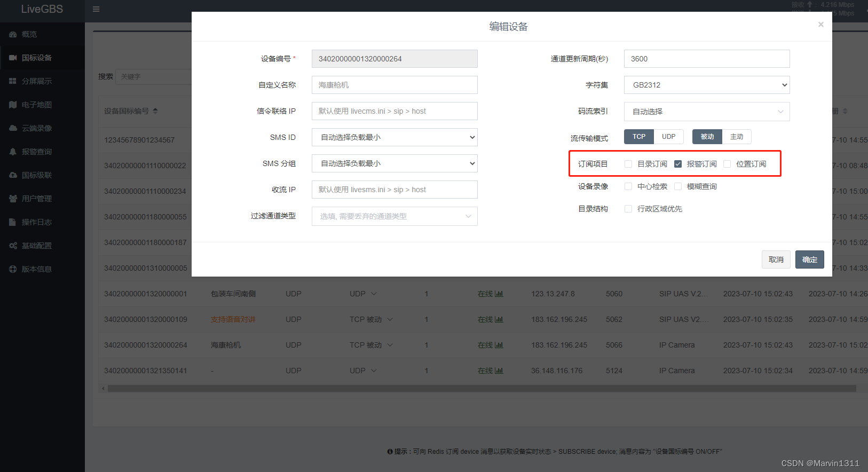This screenshot has height=472, width=868.
Task: Click the 取消 button
Action: (x=776, y=259)
